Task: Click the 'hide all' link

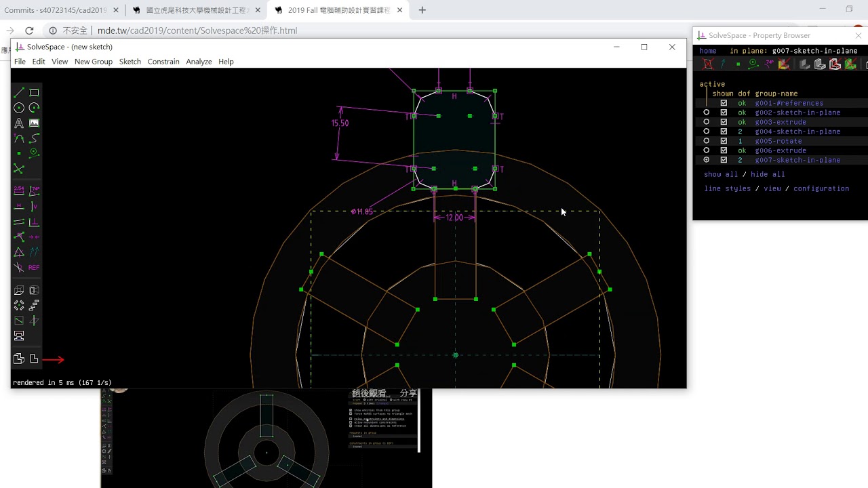Action: pos(768,174)
